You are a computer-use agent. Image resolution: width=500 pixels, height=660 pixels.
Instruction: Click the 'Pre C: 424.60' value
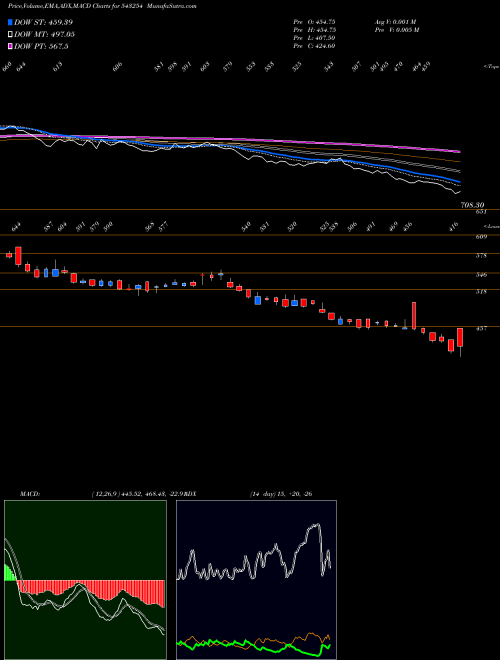[314, 46]
